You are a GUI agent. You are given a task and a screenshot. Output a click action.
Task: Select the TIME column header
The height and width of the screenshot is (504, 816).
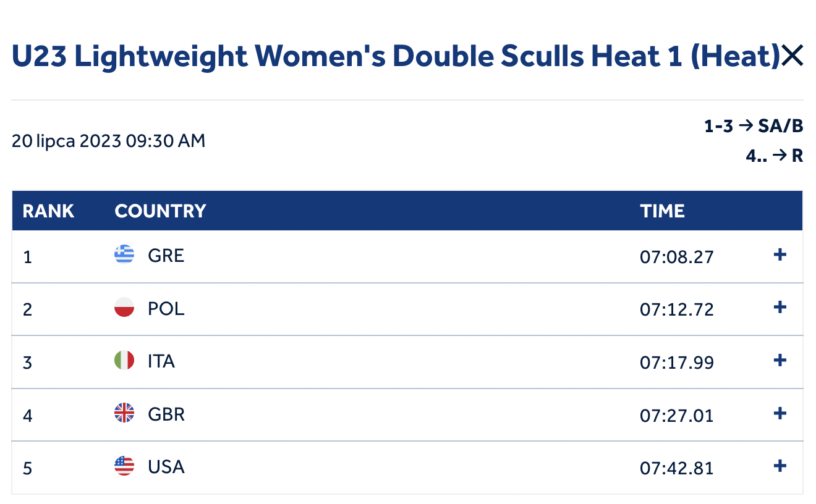click(x=662, y=211)
